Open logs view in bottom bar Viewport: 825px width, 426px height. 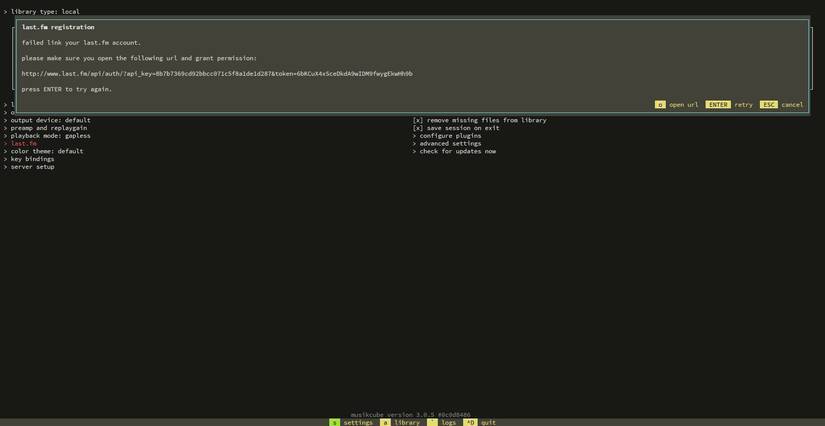[441, 422]
